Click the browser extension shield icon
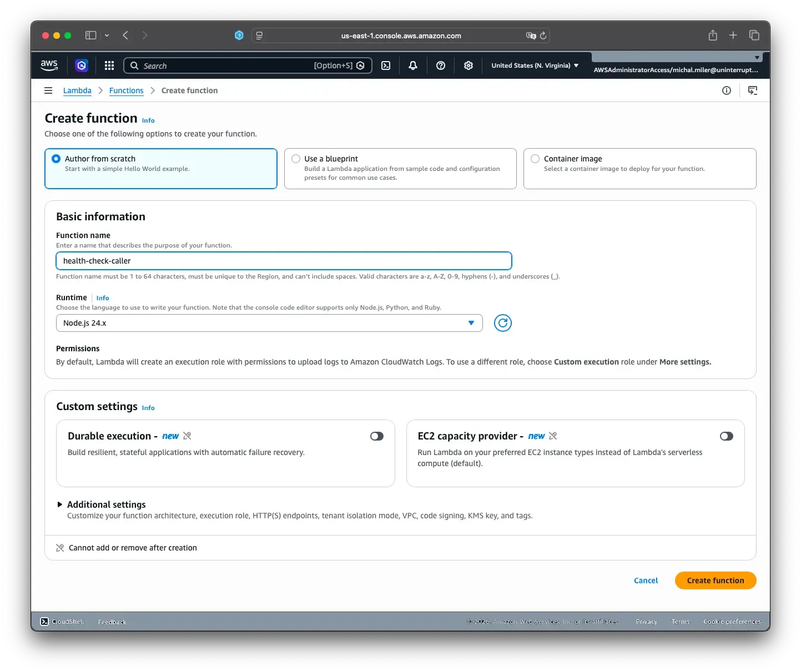This screenshot has width=801, height=672. [x=239, y=36]
